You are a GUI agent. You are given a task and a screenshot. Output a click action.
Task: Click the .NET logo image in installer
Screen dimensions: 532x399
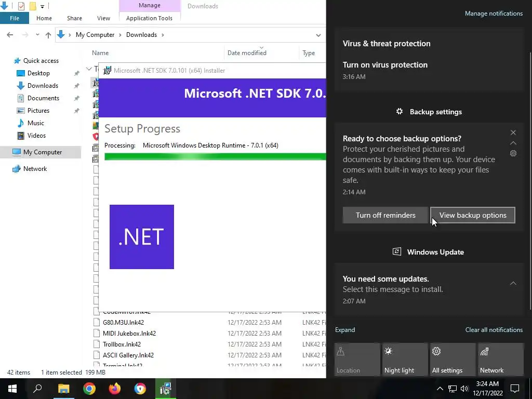click(142, 237)
